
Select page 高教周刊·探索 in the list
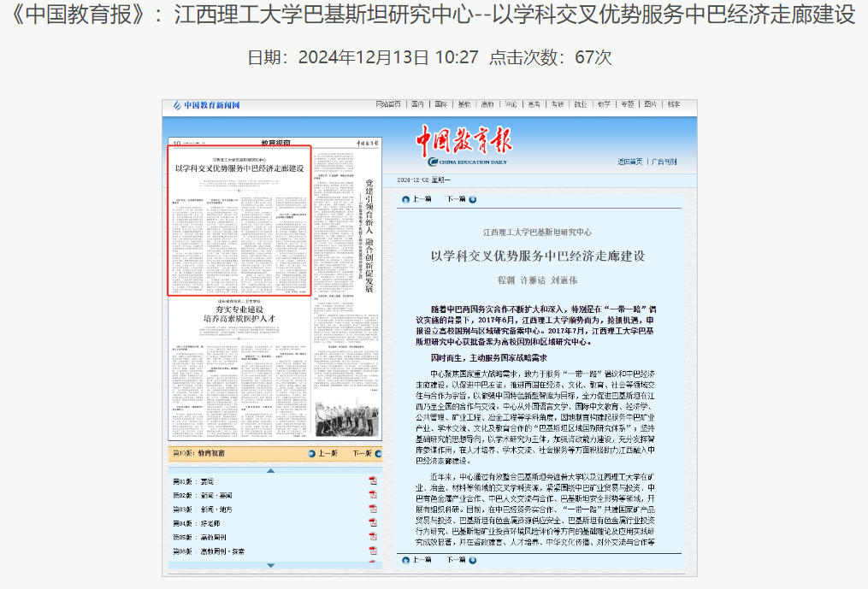click(209, 551)
